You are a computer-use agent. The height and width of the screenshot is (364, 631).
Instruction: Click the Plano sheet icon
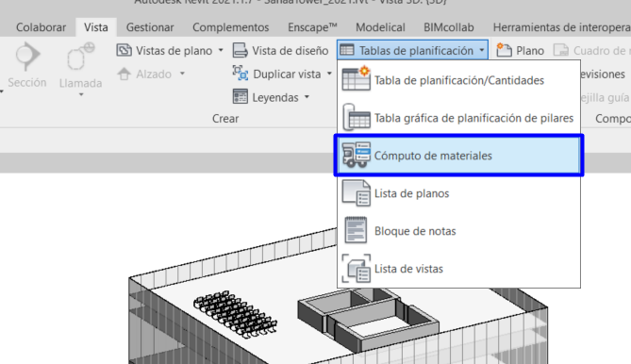[x=505, y=50]
